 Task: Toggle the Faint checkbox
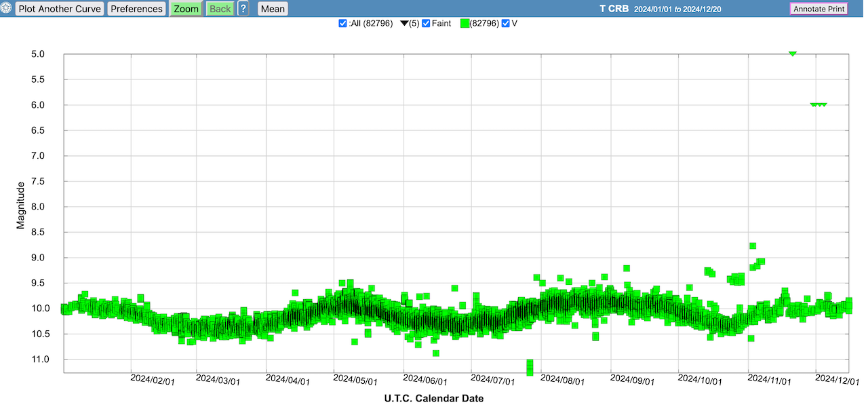(x=426, y=24)
